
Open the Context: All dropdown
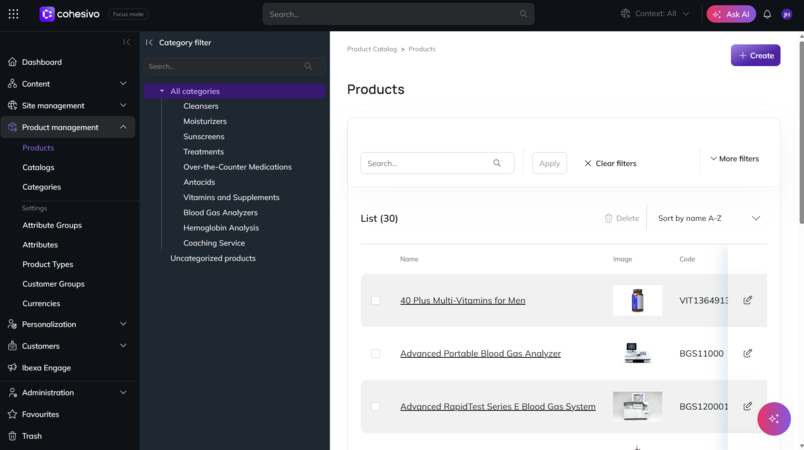point(655,14)
